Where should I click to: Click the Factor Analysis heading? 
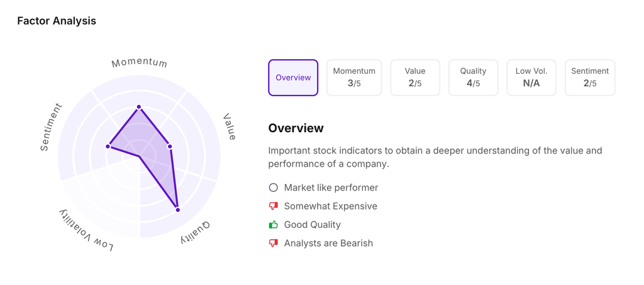(57, 21)
